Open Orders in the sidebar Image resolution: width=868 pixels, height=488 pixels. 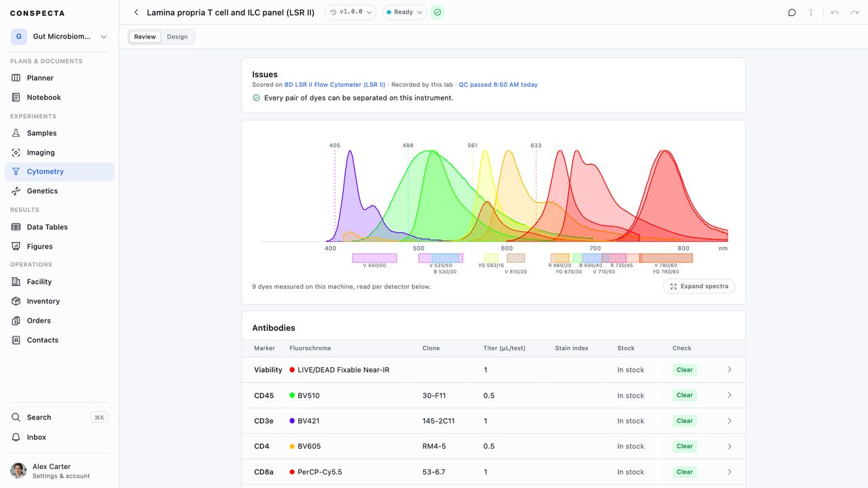coord(60,321)
